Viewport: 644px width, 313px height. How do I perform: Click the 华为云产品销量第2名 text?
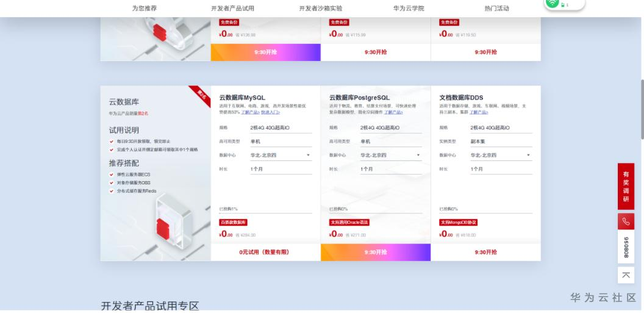[x=129, y=113]
